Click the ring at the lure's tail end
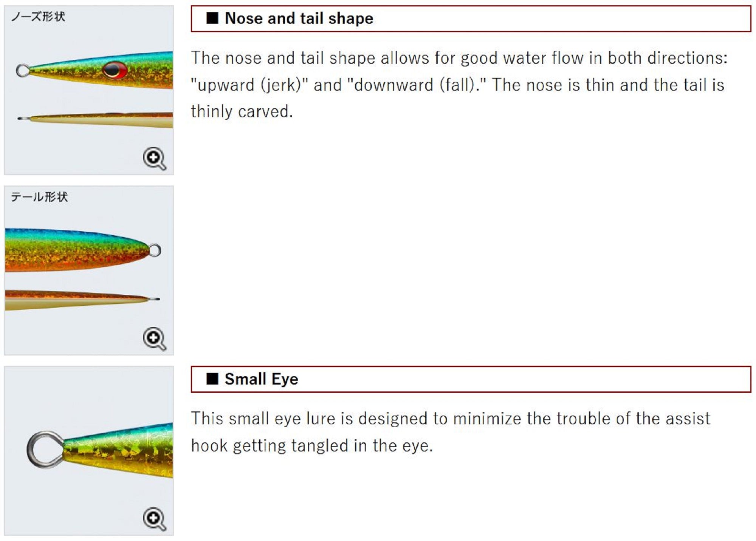Screen dimensions: 756x541 (155, 250)
